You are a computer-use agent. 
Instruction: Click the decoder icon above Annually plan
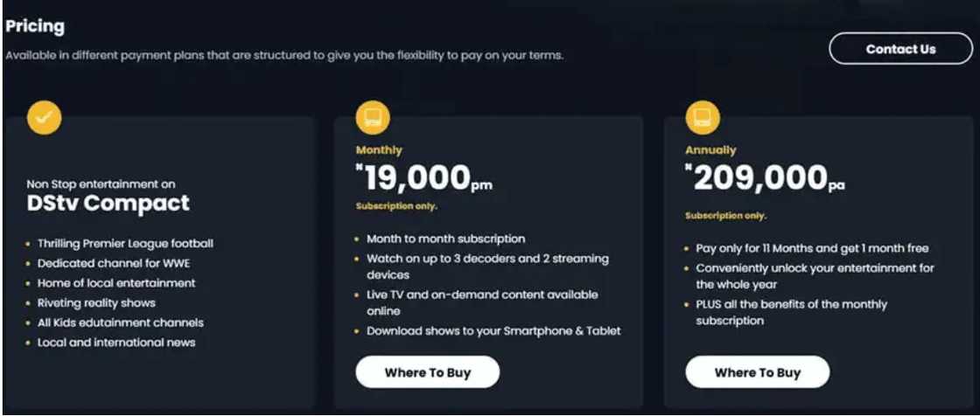(702, 117)
